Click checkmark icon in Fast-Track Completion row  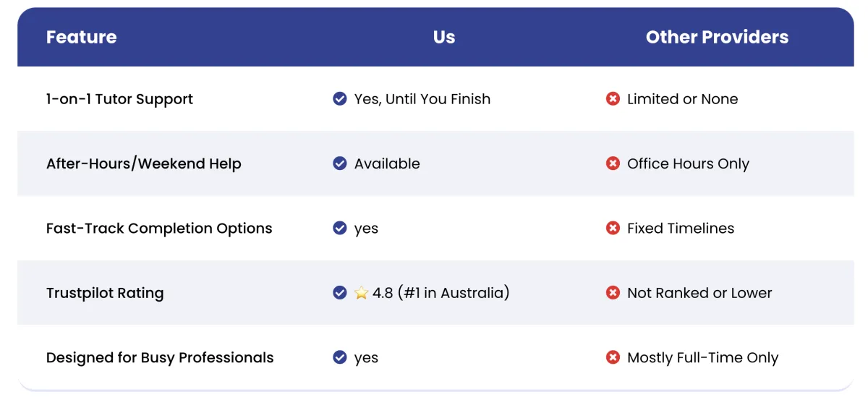coord(339,229)
